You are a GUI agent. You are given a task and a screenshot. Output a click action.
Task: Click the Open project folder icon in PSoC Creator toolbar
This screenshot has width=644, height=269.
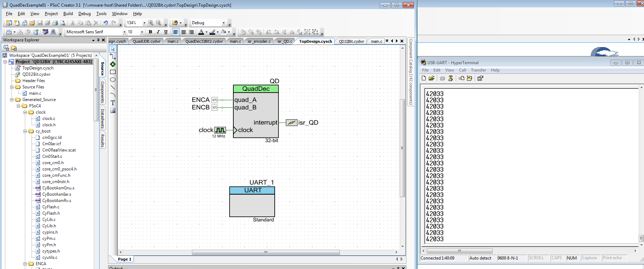32,23
